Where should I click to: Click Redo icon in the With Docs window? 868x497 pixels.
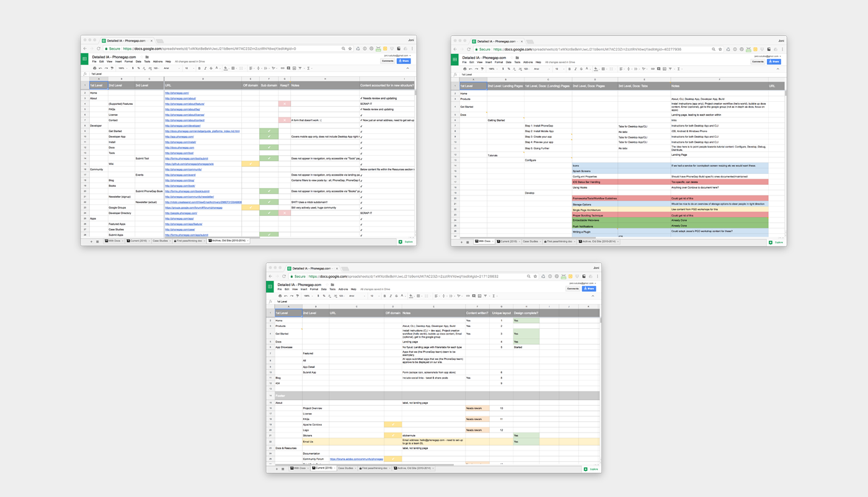[476, 69]
